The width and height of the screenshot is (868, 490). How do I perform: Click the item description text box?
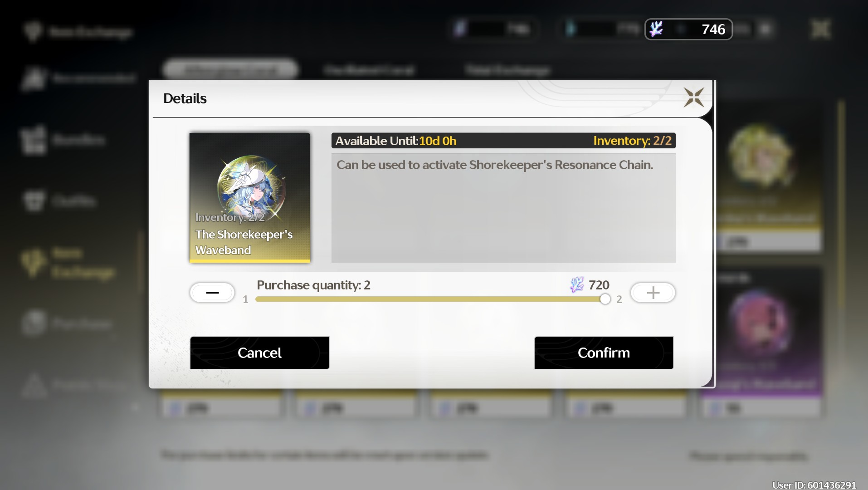[x=503, y=208]
